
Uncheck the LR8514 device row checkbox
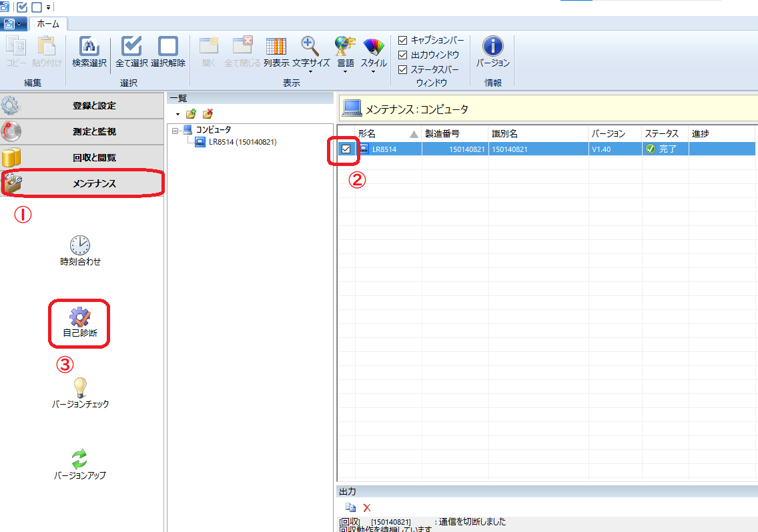346,149
